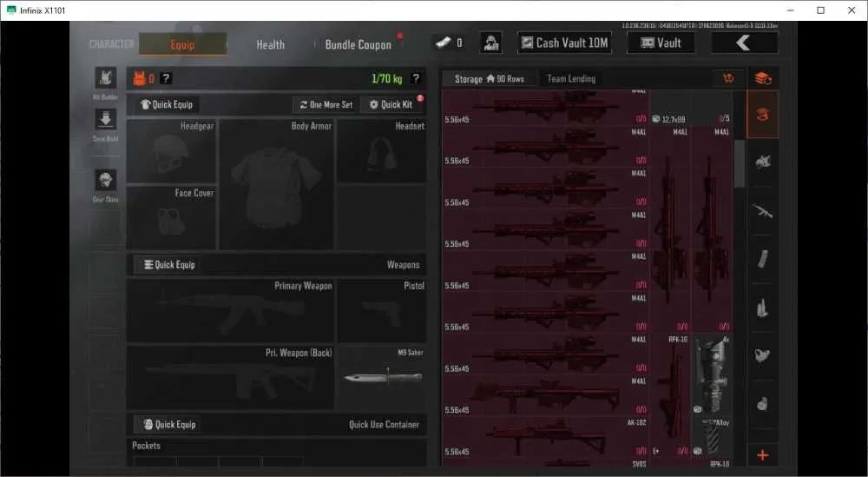Screen dimensions: 868x477
Task: Select the empty Primary Weapon slot
Action: (x=230, y=310)
